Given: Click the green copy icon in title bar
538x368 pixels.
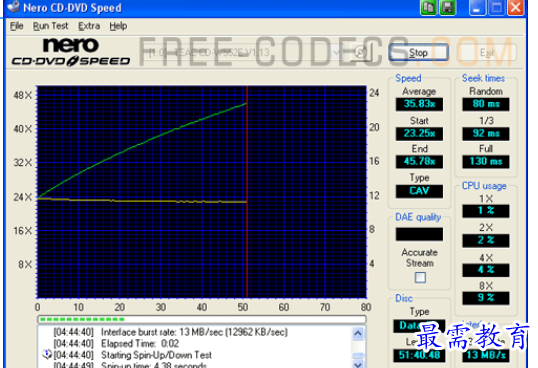Looking at the screenshot, I should (x=428, y=7).
